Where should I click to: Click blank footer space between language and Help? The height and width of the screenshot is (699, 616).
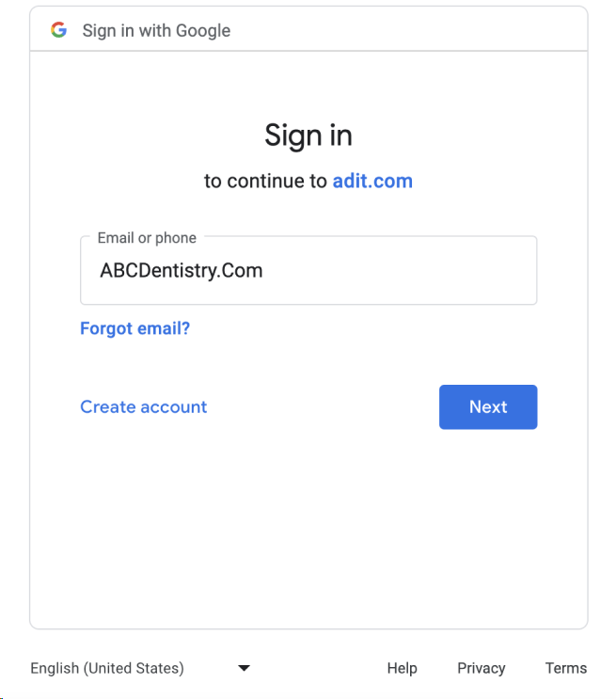click(319, 668)
